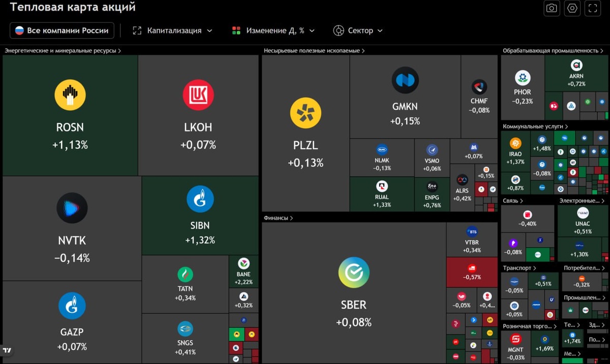This screenshot has width=610, height=364.
Task: Click the TradingView logo in the corner
Action: coord(7,350)
